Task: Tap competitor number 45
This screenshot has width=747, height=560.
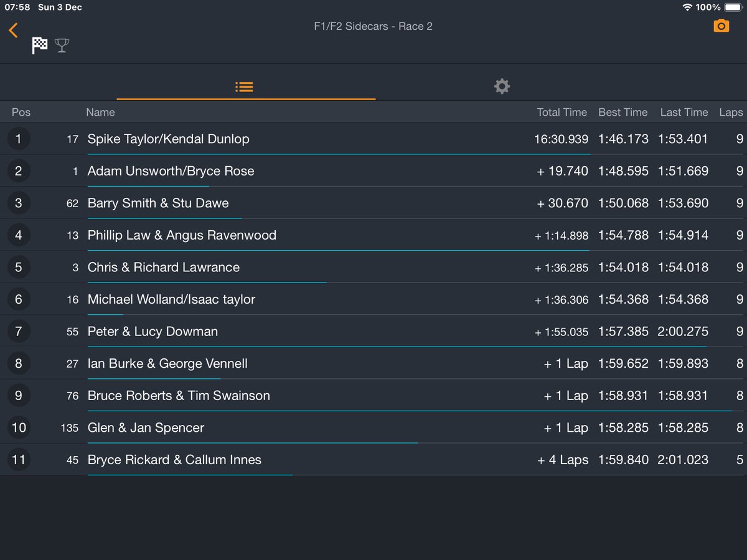Action: [72, 460]
